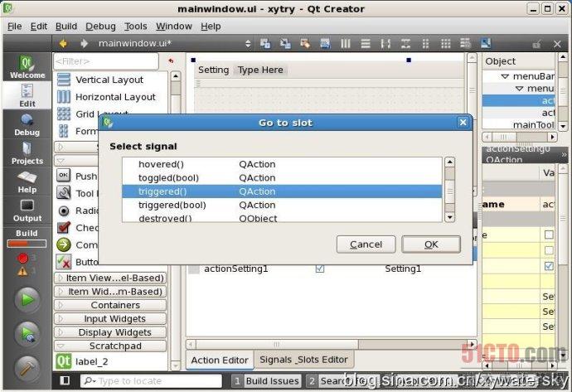Click Setting menu in the form
The width and height of the screenshot is (572, 392).
click(x=213, y=70)
